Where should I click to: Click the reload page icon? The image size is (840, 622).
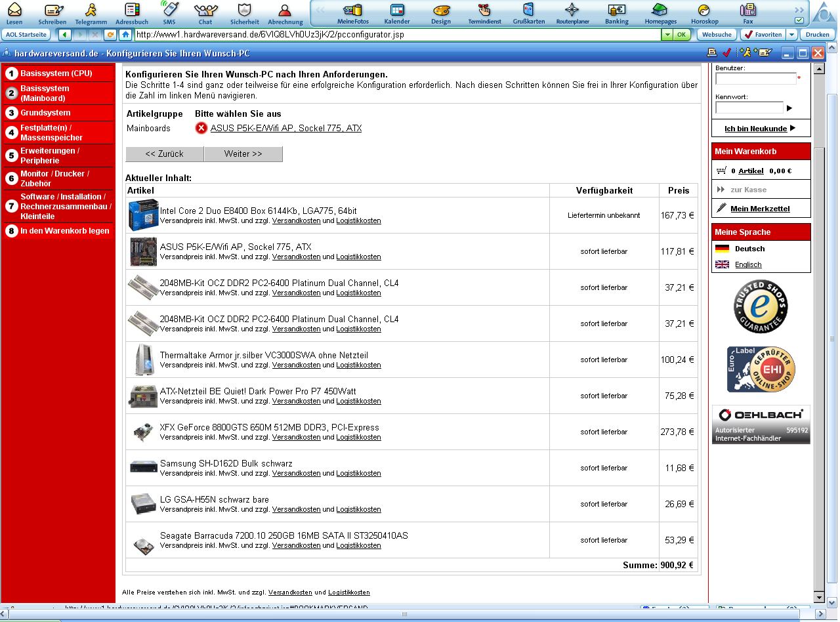point(110,34)
